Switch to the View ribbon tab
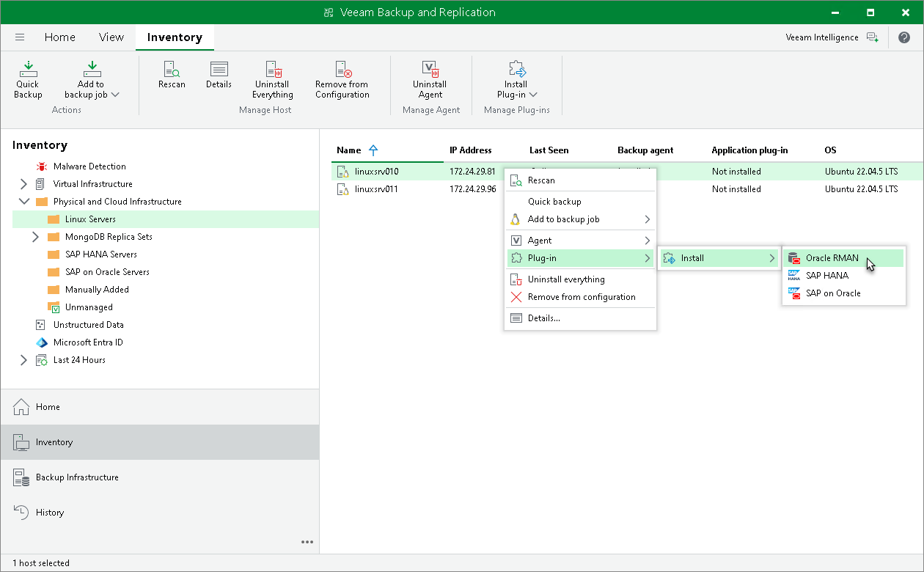The height and width of the screenshot is (572, 924). pyautogui.click(x=111, y=37)
